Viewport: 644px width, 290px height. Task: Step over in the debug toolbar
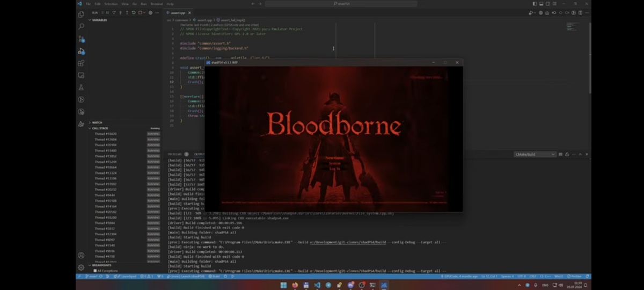(114, 13)
